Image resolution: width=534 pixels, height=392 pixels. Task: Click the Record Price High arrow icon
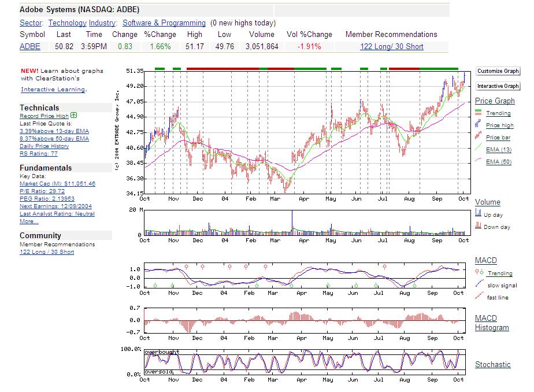pyautogui.click(x=73, y=116)
